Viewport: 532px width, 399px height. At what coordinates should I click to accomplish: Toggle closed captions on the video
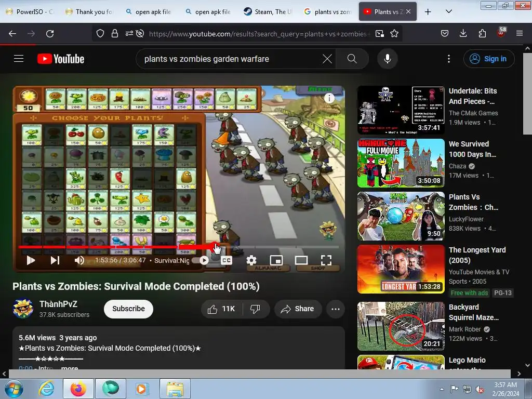coord(227,260)
